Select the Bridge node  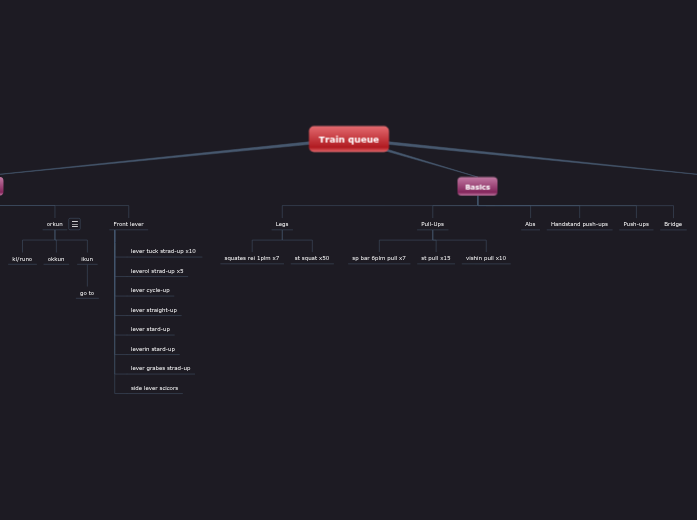[x=673, y=224]
